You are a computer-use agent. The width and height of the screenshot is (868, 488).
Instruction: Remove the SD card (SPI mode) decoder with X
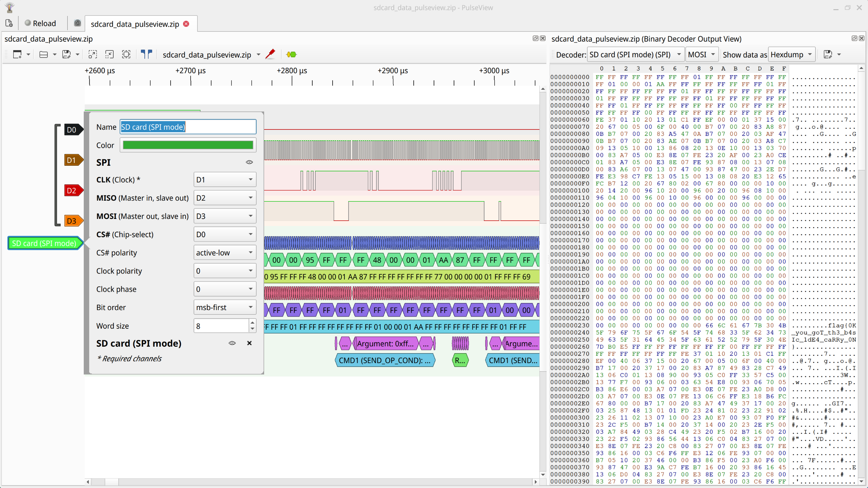pos(249,343)
